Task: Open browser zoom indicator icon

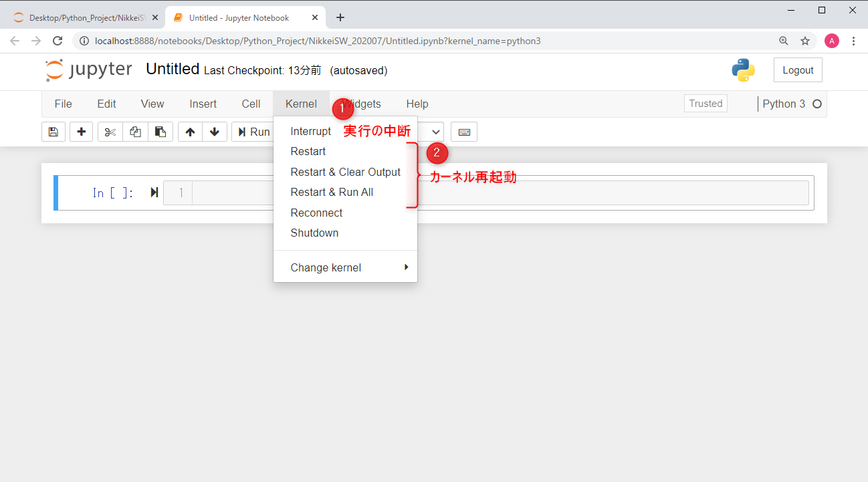Action: 784,41
